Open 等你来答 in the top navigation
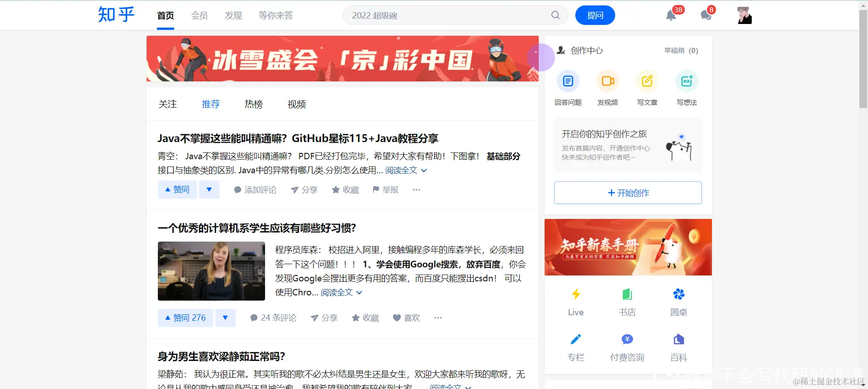Screen dimensions: 868x389 276,15
